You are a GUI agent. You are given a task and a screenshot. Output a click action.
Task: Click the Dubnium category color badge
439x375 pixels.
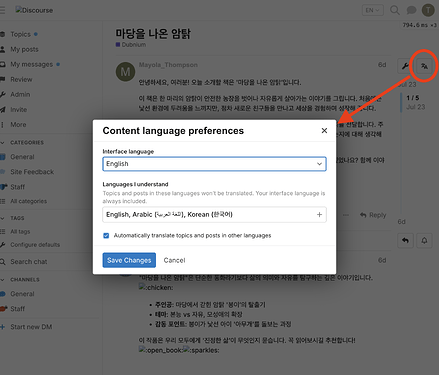pyautogui.click(x=118, y=44)
